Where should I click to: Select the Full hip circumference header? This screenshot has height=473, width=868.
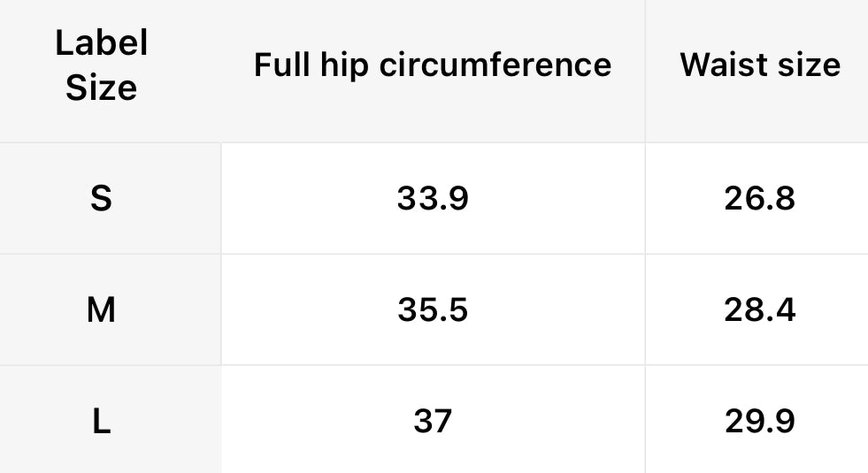433,65
